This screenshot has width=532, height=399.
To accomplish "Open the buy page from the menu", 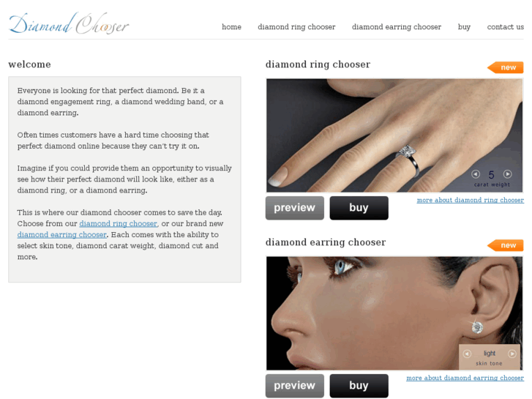I will coord(464,27).
